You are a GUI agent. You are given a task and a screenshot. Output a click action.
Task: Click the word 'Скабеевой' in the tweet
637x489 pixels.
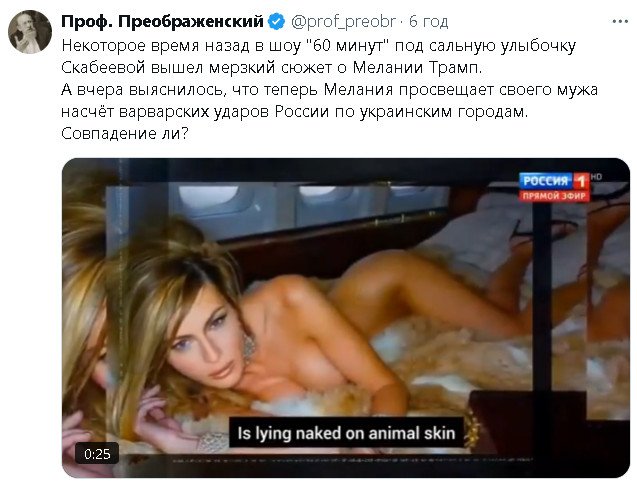click(x=103, y=67)
